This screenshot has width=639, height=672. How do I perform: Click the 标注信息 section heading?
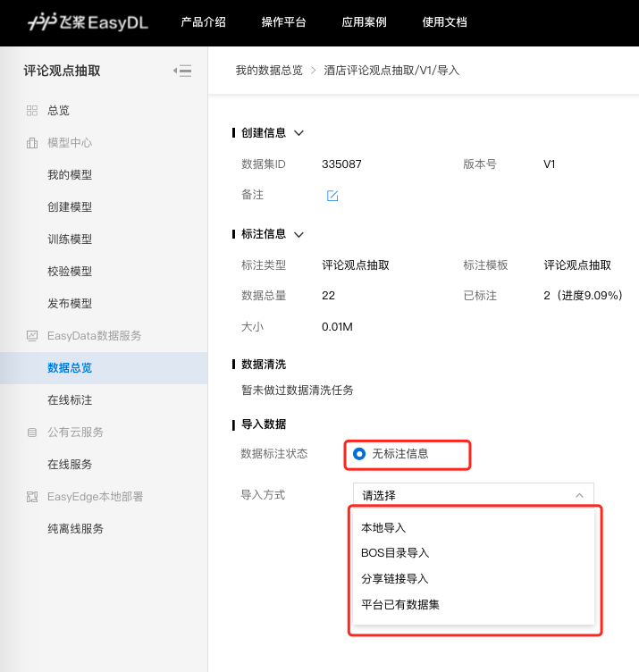264,234
